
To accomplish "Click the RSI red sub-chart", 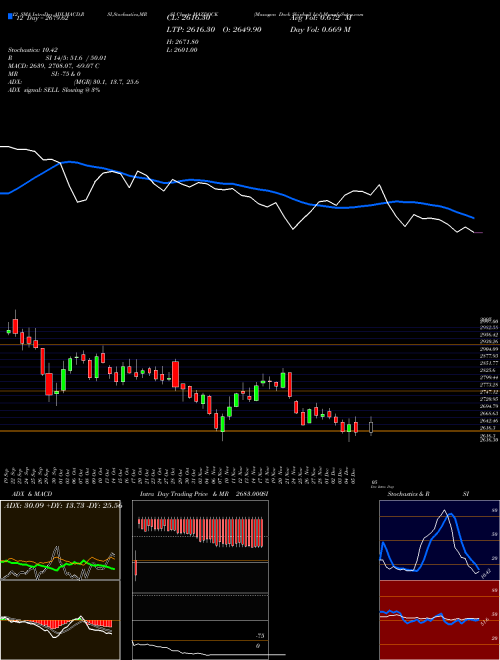I will click(439, 620).
